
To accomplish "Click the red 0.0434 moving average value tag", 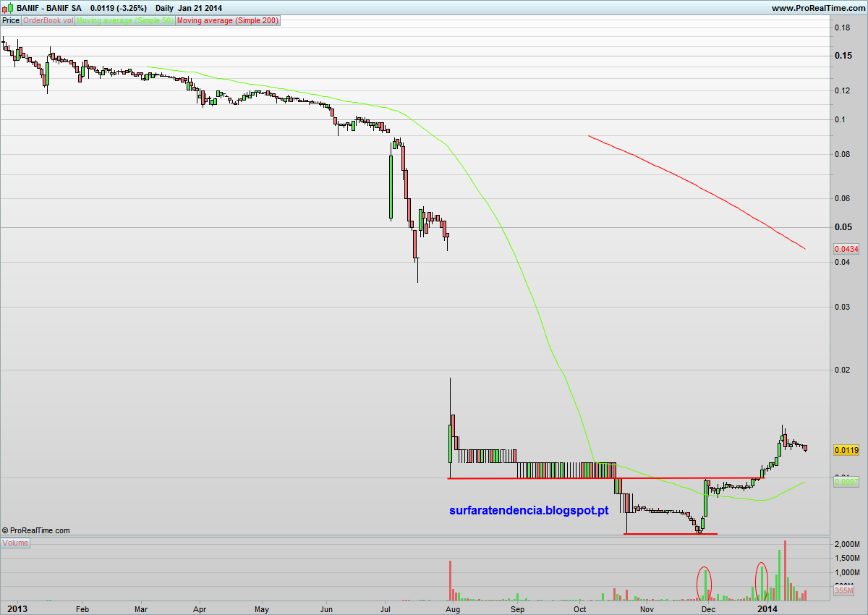I will coord(846,248).
